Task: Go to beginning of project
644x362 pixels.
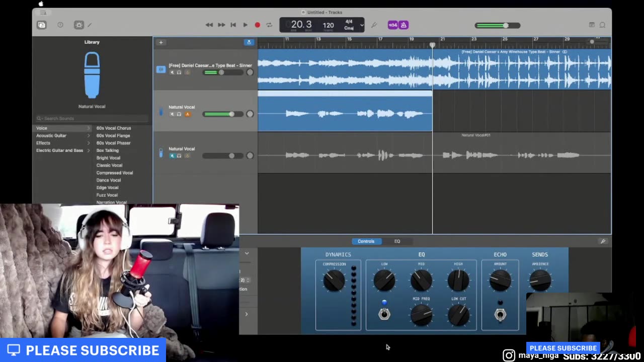Action: coord(233,25)
